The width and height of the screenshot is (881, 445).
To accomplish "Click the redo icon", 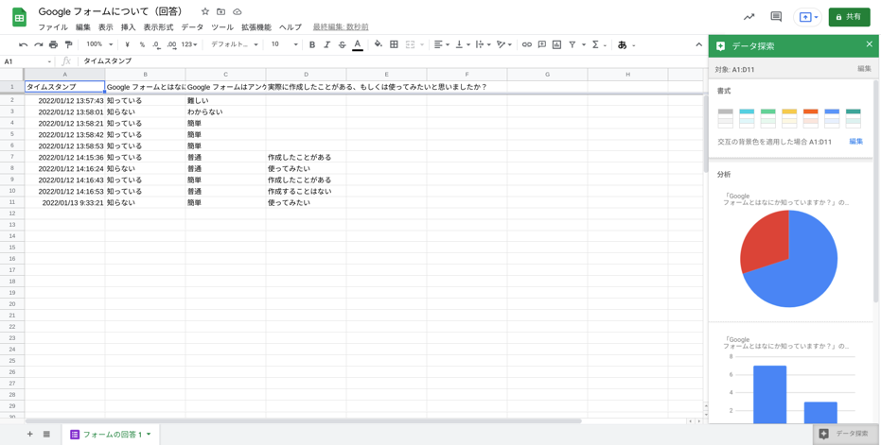I will (x=38, y=44).
